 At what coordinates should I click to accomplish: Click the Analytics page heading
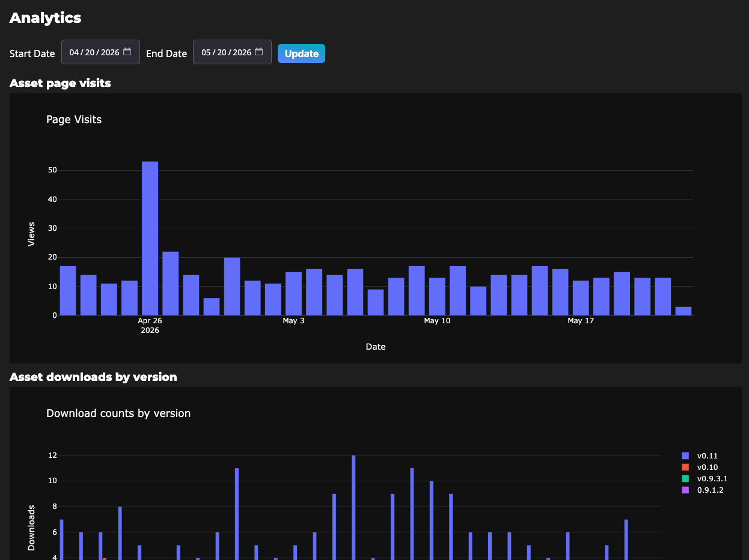click(46, 17)
